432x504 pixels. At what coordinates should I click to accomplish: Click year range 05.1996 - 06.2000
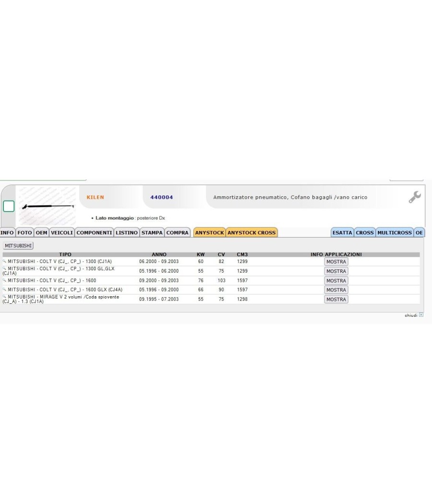pos(159,271)
